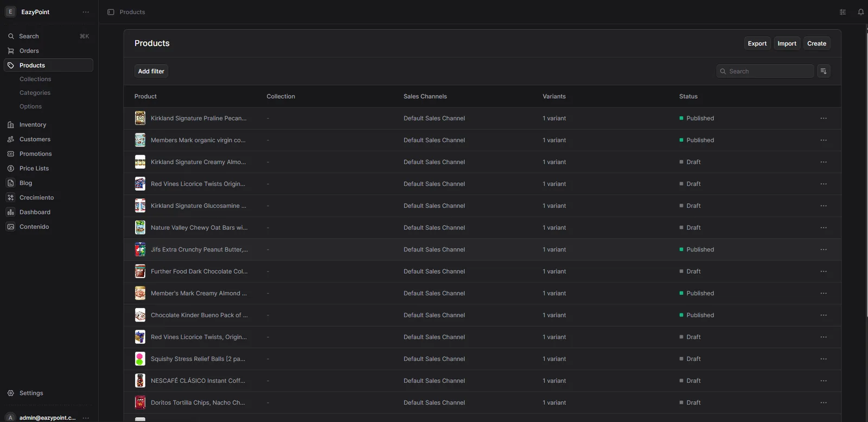
Task: Click the Dashboard chart icon
Action: 10,212
